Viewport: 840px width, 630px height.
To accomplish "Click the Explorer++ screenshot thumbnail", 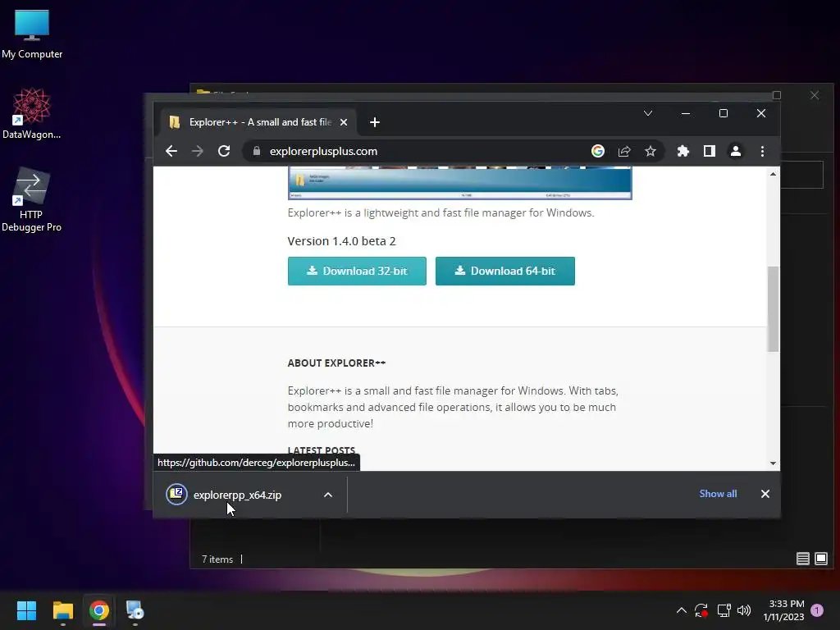I will click(460, 183).
